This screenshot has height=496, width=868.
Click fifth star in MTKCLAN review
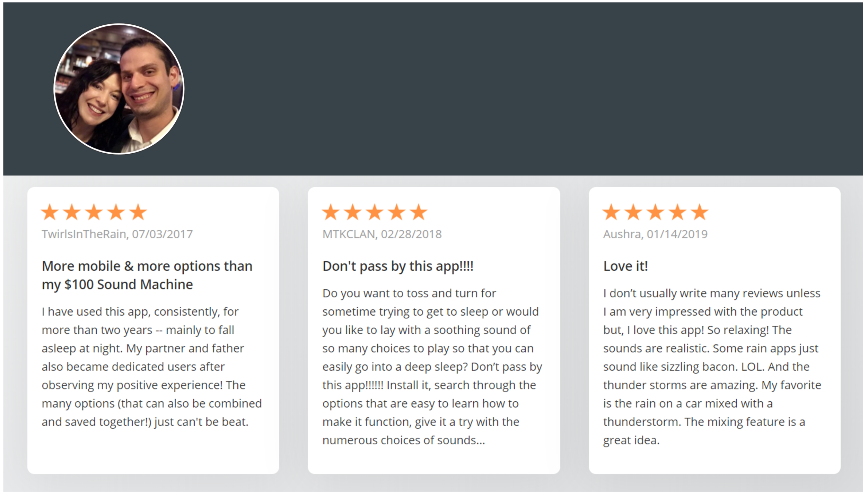coord(419,212)
